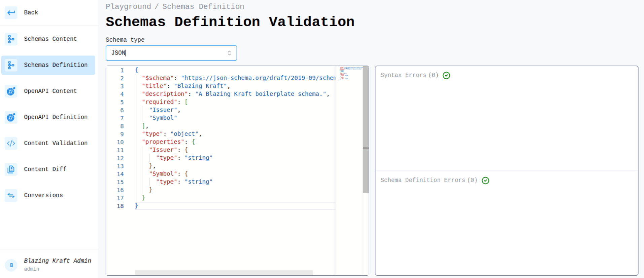Screen dimensions: 644x278
Task: Click the Schemas Definition Validation heading
Action: [x=230, y=22]
